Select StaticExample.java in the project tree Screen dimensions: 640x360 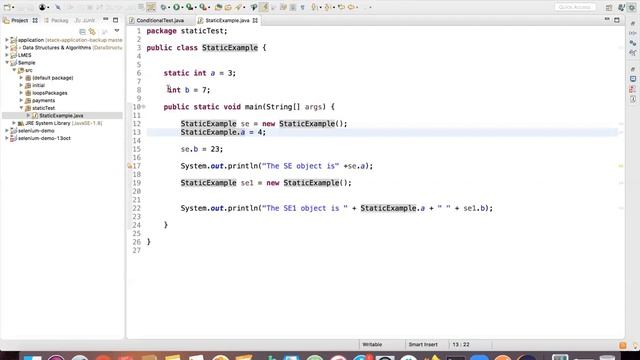point(61,116)
